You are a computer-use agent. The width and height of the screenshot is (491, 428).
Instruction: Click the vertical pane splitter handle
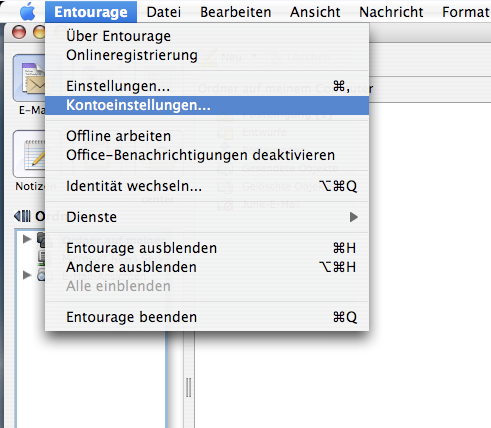pyautogui.click(x=188, y=388)
